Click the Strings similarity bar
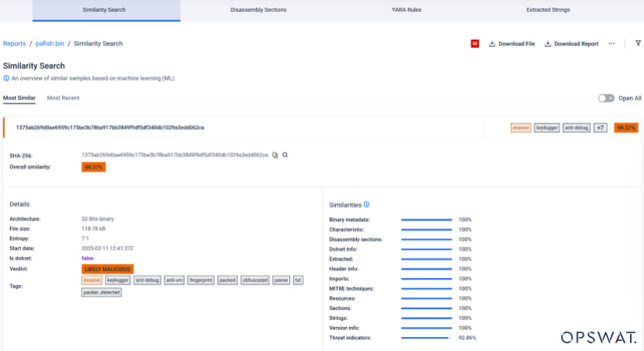This screenshot has height=351, width=644. coord(426,318)
